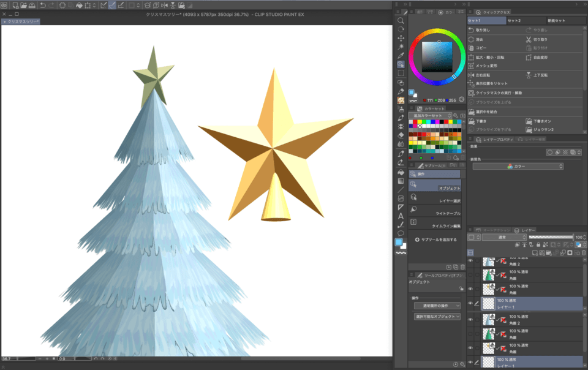The image size is (588, 370).
Task: Select the Zoom magnifier tool
Action: 401,21
